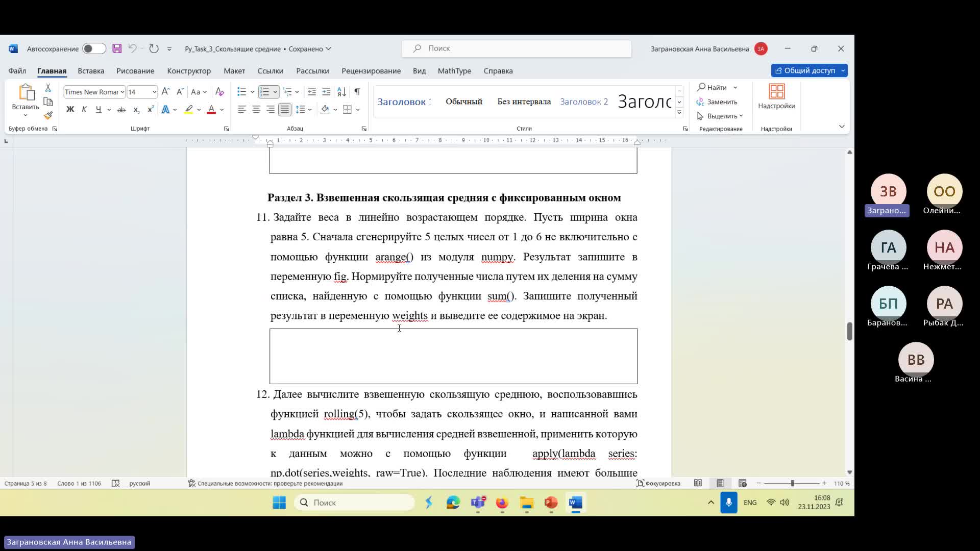The width and height of the screenshot is (980, 551).
Task: Toggle microphone in system tray
Action: coord(728,503)
